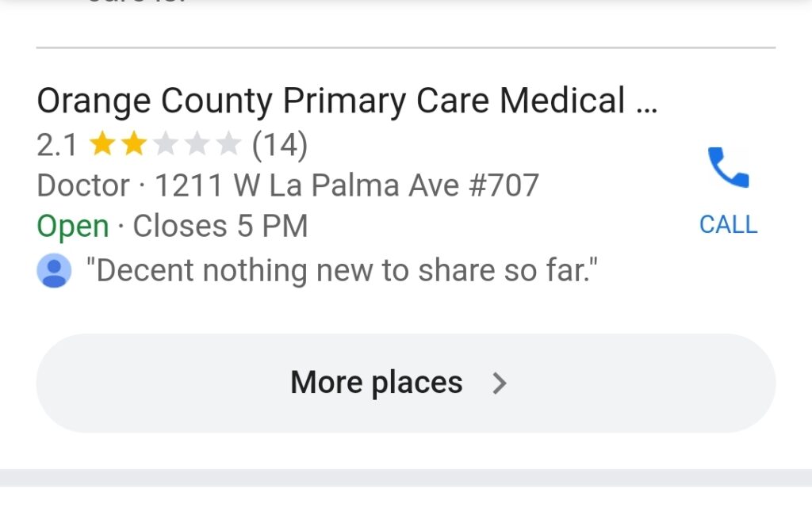Click the CALL label under the phone
The width and height of the screenshot is (812, 511).
pyautogui.click(x=728, y=225)
